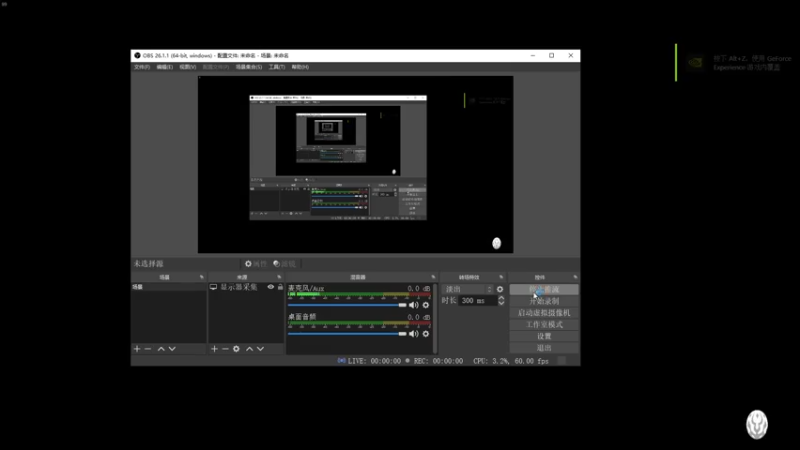Open the 文件(F) menu
The width and height of the screenshot is (800, 450).
pos(142,67)
